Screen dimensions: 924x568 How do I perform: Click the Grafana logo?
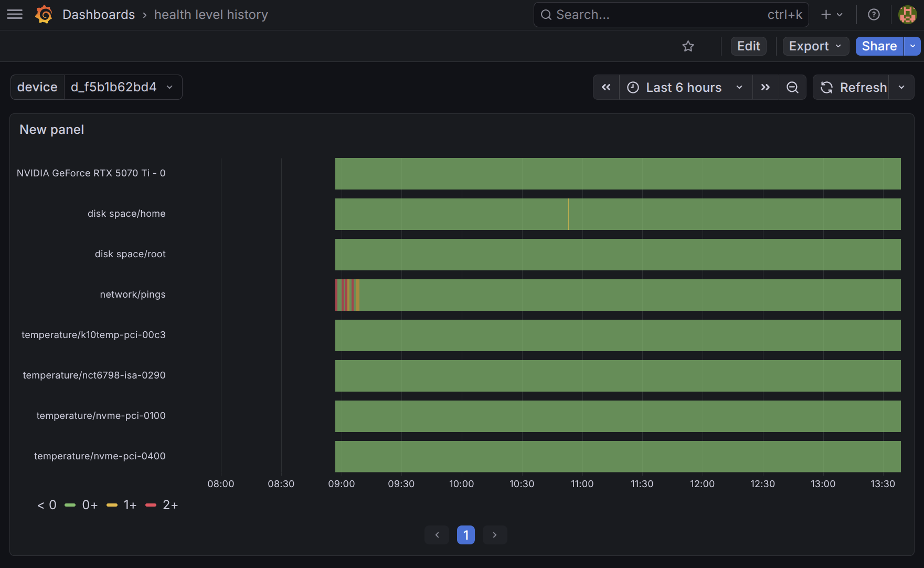point(44,14)
